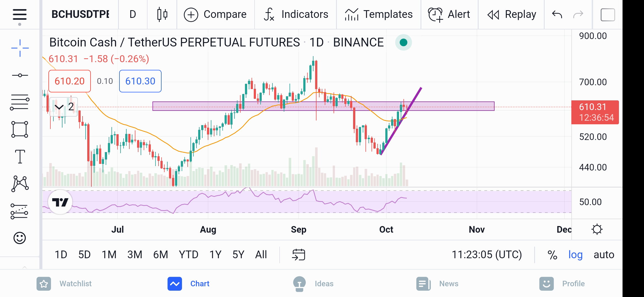Open BCHUSDTPERP symbol search
Image resolution: width=644 pixels, height=297 pixels.
pyautogui.click(x=80, y=14)
